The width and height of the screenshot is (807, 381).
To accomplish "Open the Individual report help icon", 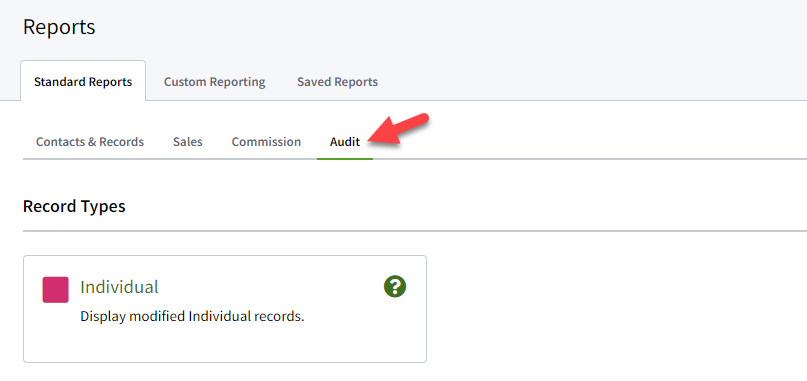I will (x=395, y=286).
